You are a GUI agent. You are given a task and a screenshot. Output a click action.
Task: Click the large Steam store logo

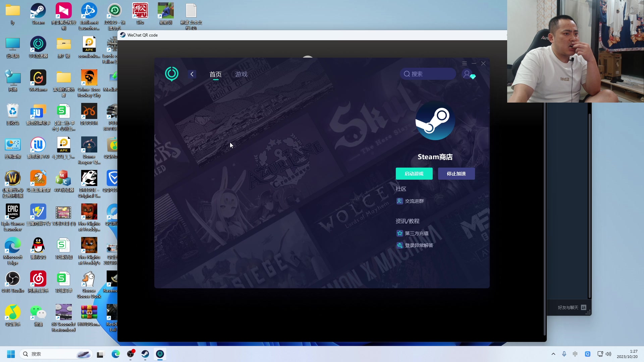[435, 121]
